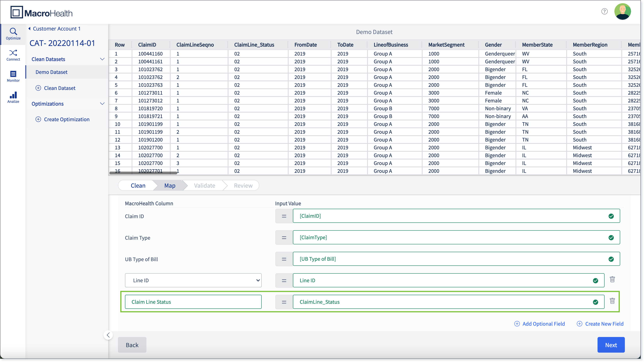Click the Non-binary cell in row 8
Viewport: 644px width, 362px height.
[x=498, y=108]
